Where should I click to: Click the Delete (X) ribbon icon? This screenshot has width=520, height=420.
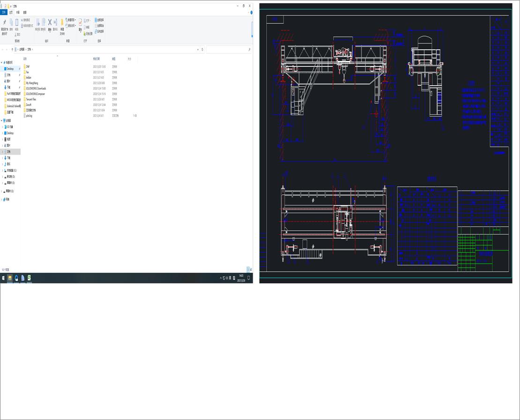tap(49, 22)
